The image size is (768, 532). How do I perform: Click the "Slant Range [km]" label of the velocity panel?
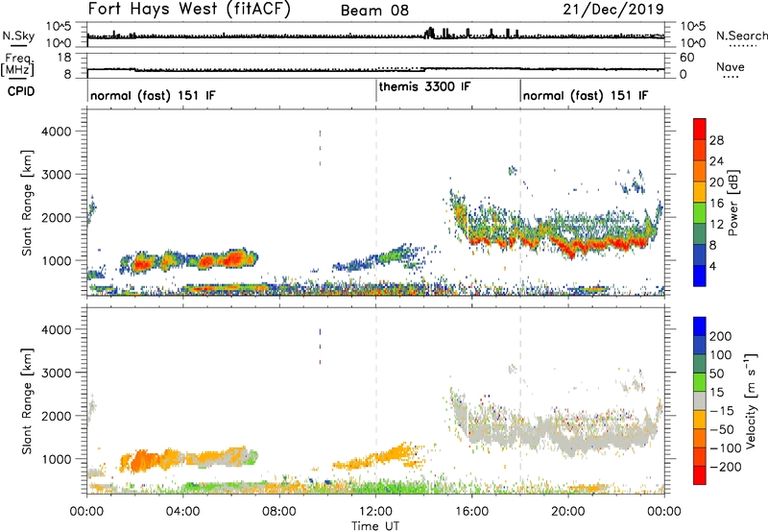click(x=27, y=401)
